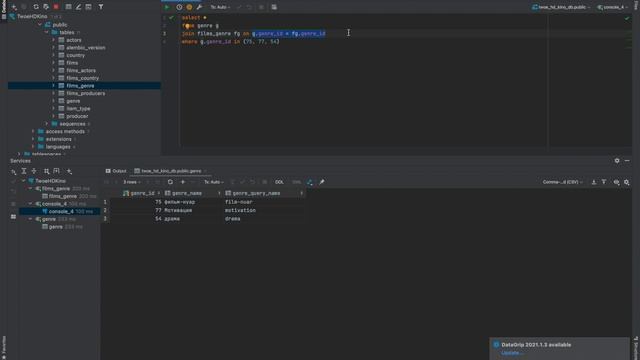Expand the films_genre table node
The width and height of the screenshot is (640, 360).
pos(53,86)
